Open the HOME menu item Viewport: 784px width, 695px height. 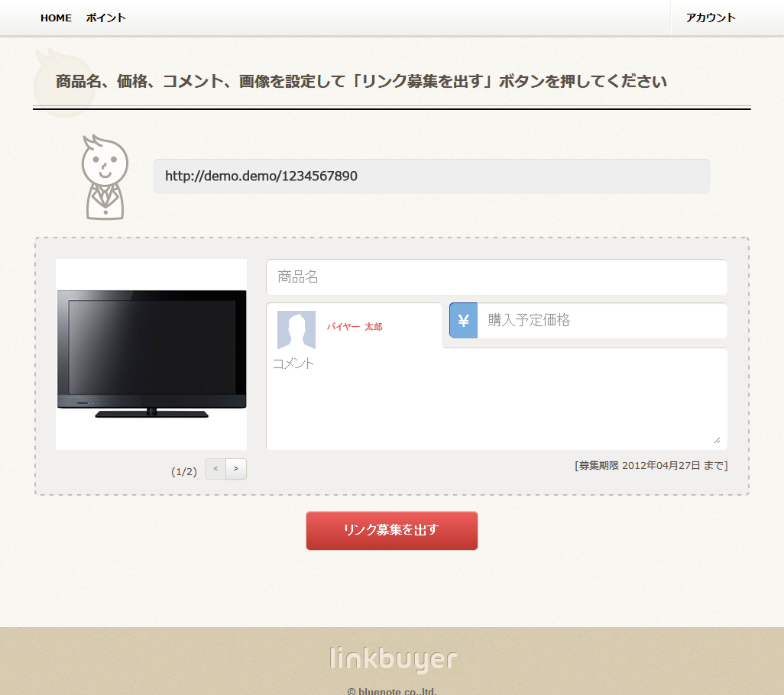[x=56, y=18]
